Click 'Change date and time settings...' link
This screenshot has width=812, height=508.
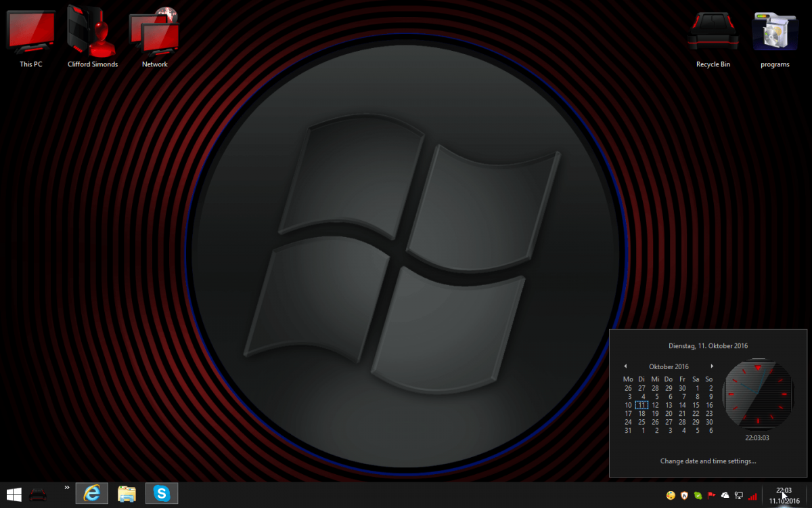click(708, 461)
